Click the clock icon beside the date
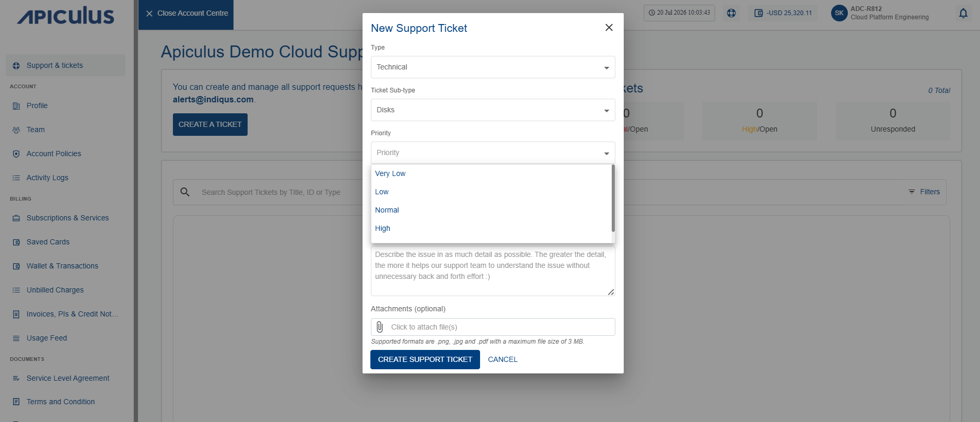This screenshot has height=422, width=980. [x=652, y=13]
